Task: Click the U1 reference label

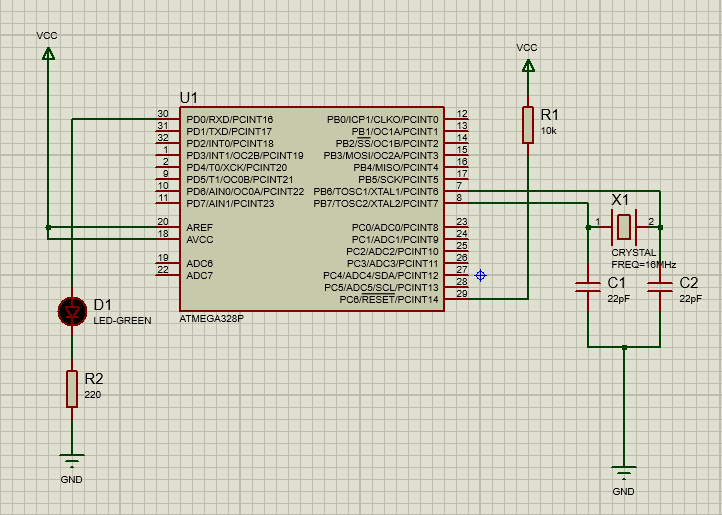Action: tap(189, 97)
